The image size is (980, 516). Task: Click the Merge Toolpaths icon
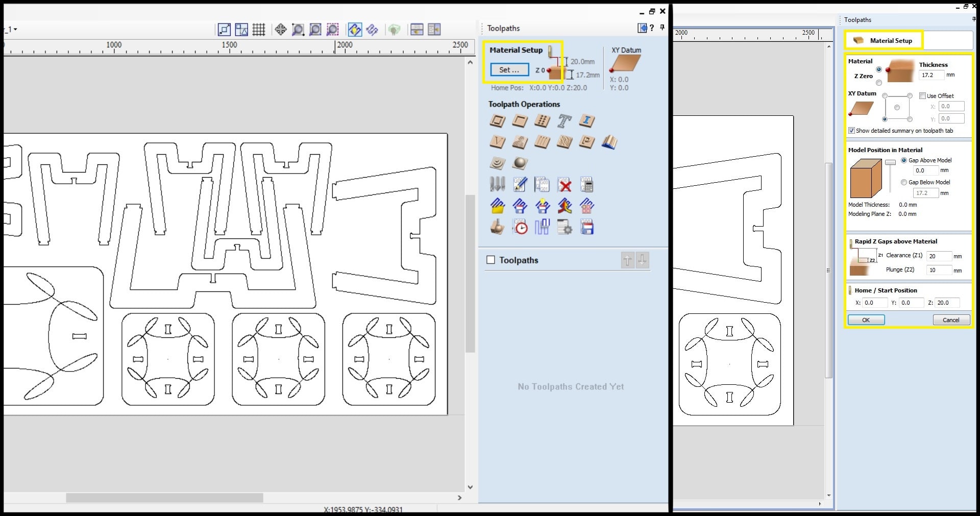565,206
